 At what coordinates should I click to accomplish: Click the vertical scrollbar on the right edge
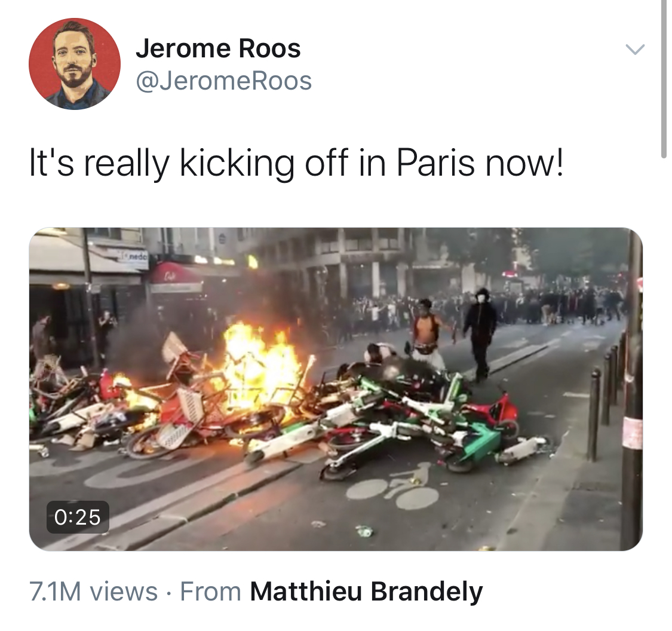664,79
